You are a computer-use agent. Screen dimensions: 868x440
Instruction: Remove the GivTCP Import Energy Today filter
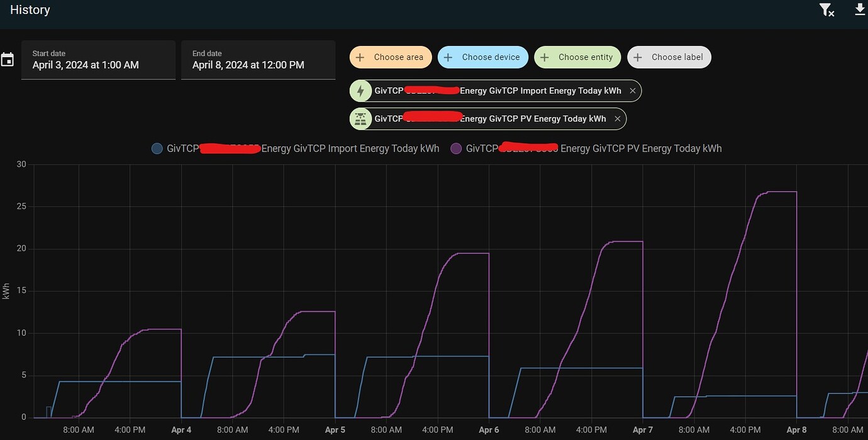pos(632,91)
